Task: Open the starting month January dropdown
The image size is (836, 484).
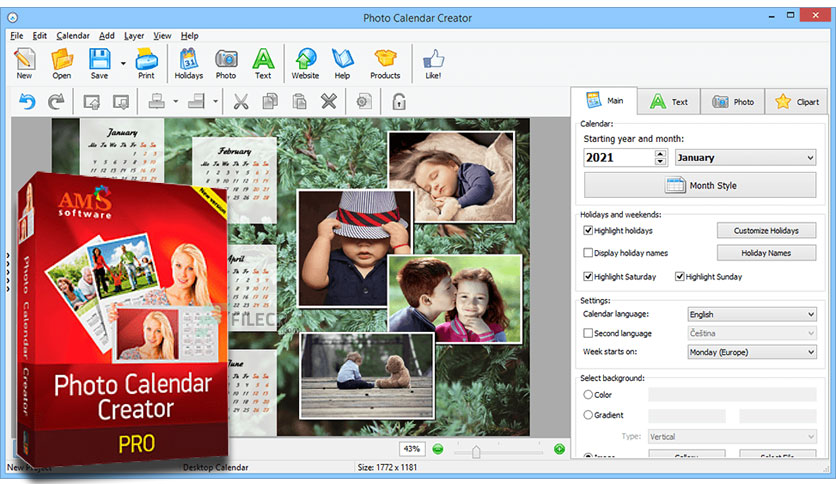Action: 745,157
